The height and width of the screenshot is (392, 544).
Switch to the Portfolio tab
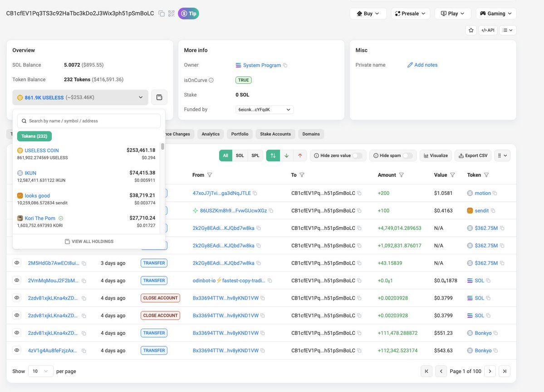(x=240, y=134)
